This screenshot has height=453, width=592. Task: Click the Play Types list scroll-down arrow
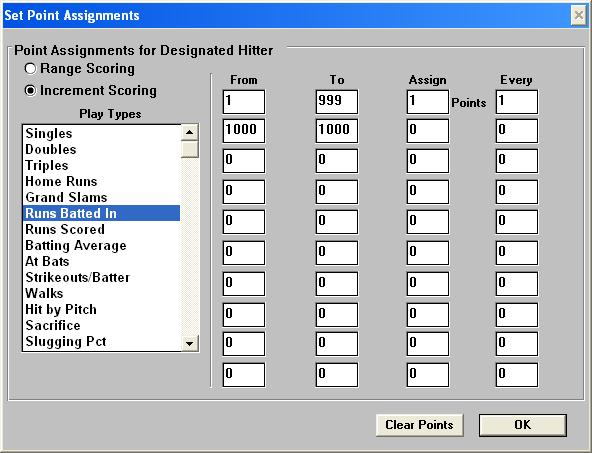[190, 343]
